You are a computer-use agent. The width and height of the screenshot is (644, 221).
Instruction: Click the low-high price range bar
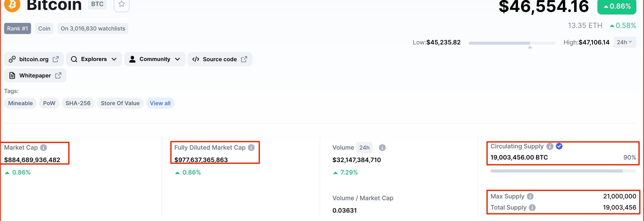pyautogui.click(x=512, y=43)
